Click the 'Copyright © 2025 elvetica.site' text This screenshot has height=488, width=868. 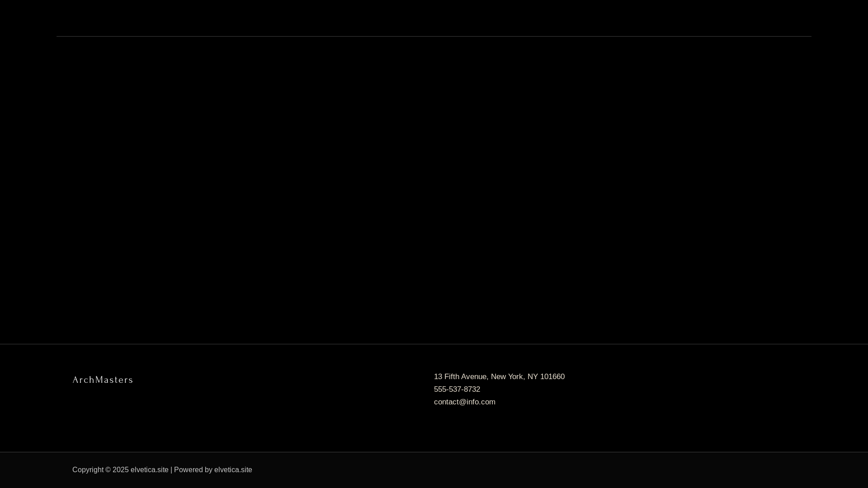120,470
